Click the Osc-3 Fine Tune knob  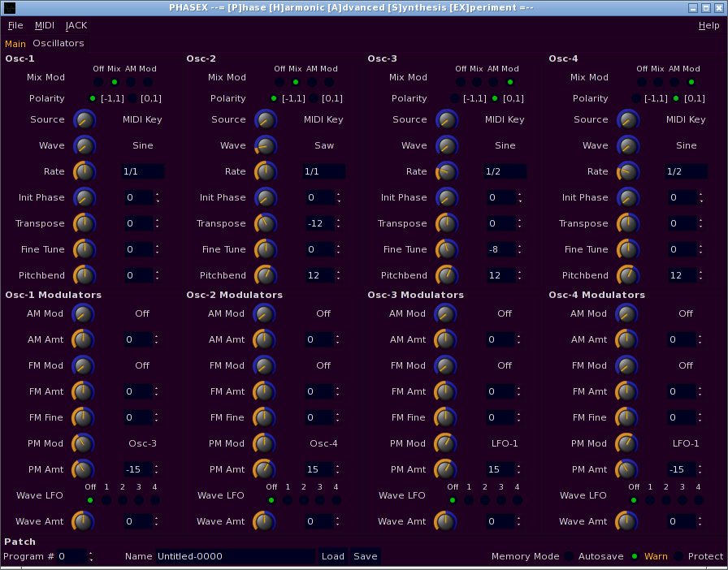coord(447,250)
